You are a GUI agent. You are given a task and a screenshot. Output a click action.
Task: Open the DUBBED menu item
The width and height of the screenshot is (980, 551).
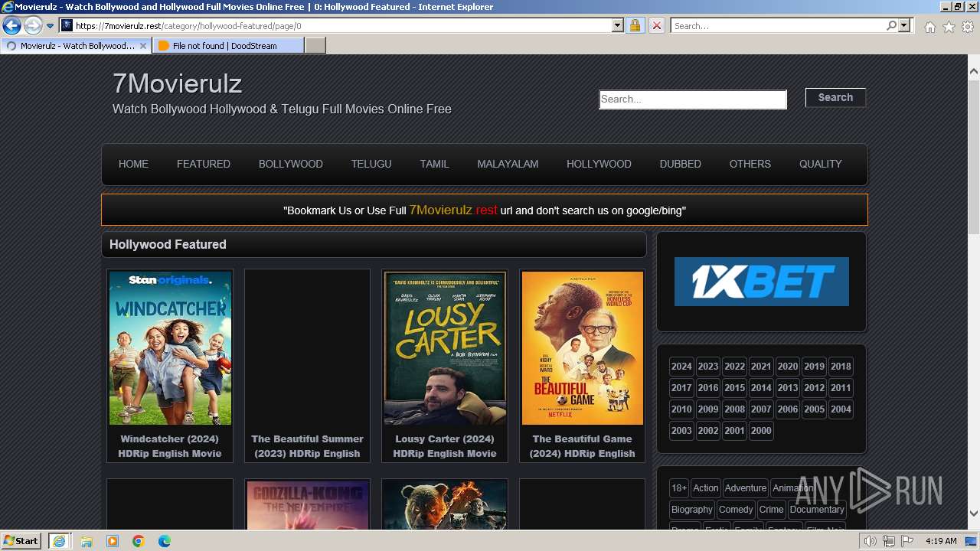tap(681, 164)
